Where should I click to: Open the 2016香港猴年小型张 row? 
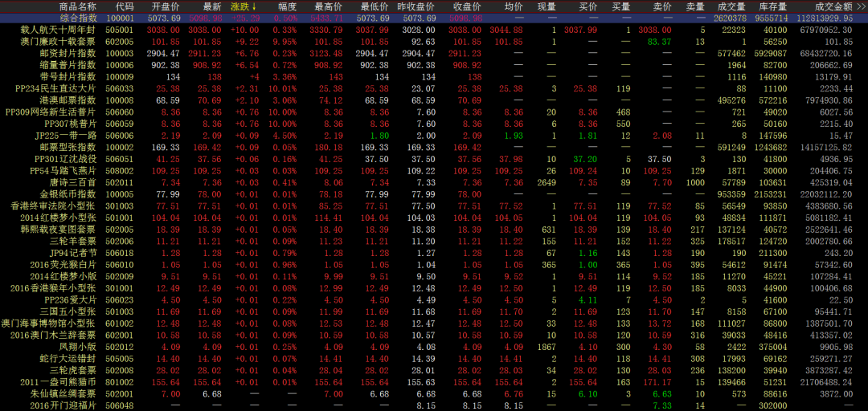click(434, 287)
